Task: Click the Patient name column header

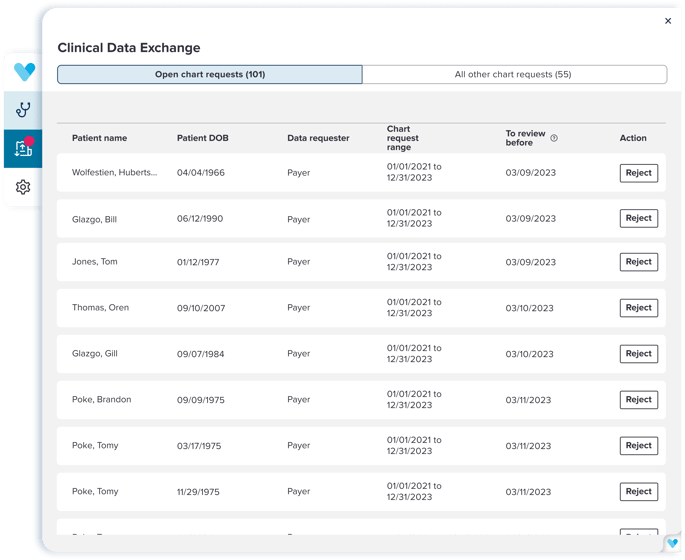Action: tap(99, 138)
